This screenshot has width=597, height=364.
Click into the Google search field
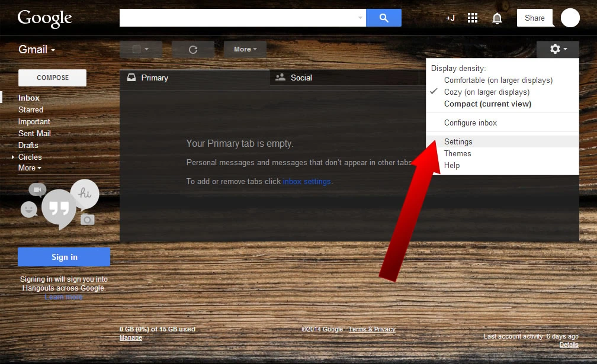(237, 18)
